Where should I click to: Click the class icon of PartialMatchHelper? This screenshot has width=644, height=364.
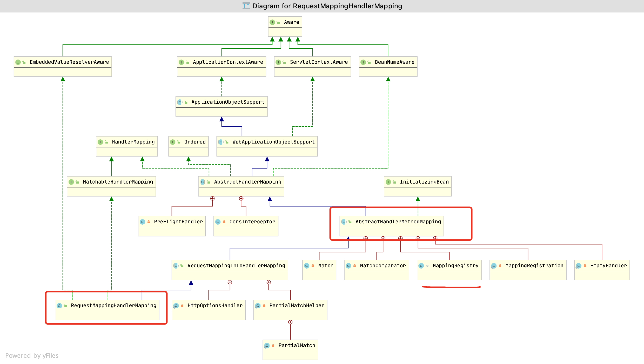258,306
